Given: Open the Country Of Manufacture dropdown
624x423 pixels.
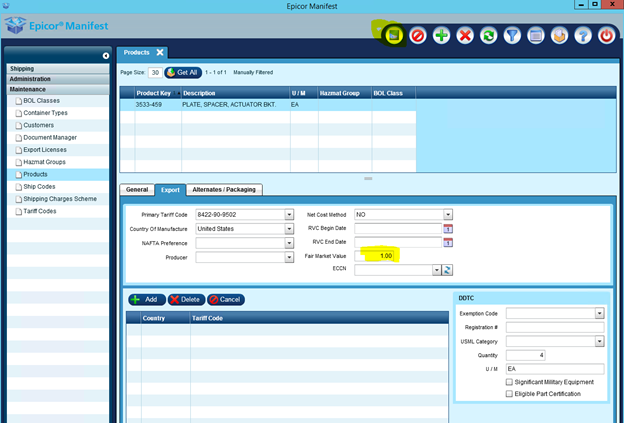Looking at the screenshot, I should [x=289, y=229].
